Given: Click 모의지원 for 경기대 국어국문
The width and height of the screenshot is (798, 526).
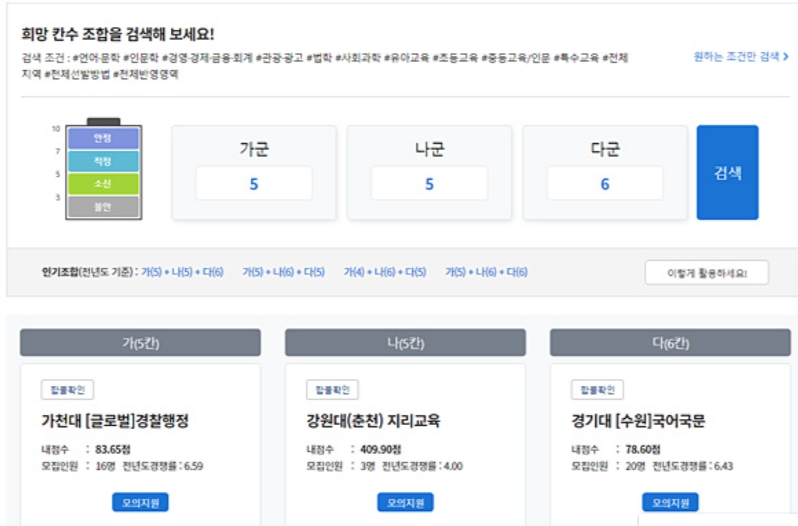Looking at the screenshot, I should (x=670, y=503).
